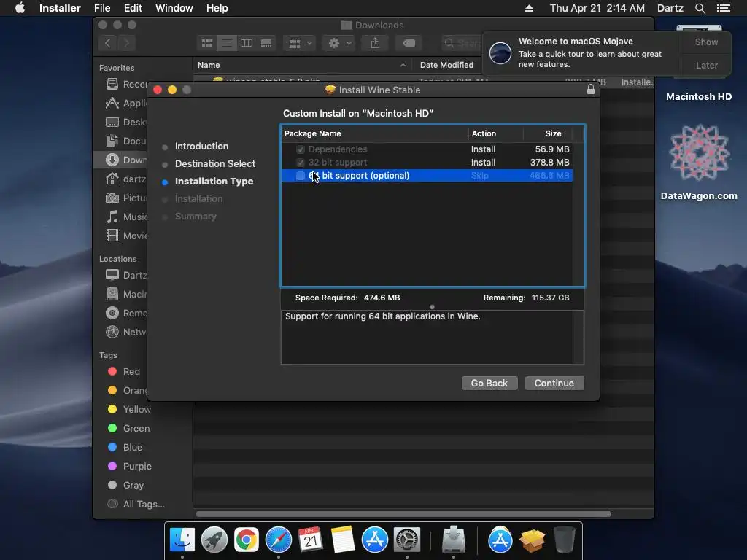Open the Help menu
This screenshot has width=747, height=560.
click(217, 8)
